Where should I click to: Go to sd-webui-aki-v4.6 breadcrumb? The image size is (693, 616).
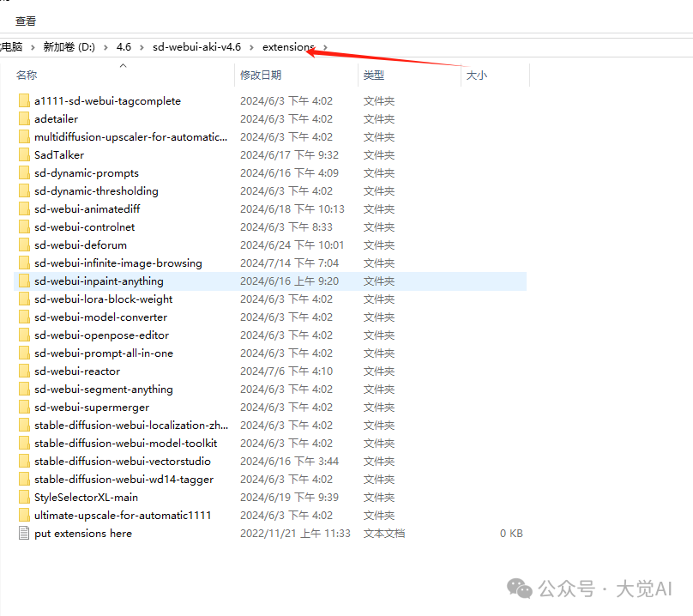click(x=196, y=47)
